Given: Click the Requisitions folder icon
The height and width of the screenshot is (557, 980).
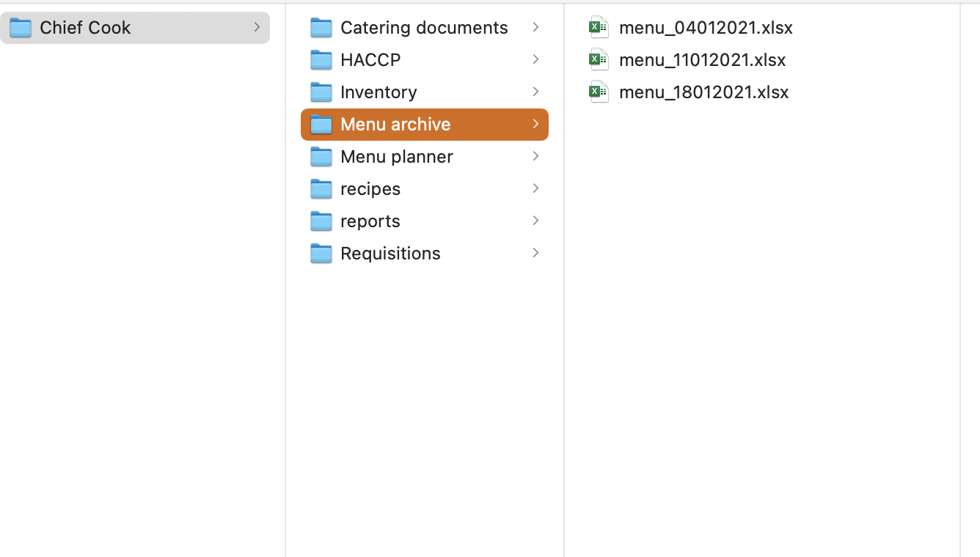Looking at the screenshot, I should click(321, 254).
